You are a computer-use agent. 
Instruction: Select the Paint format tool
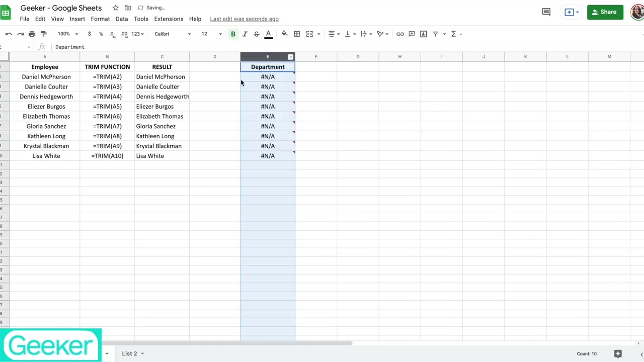tap(44, 34)
